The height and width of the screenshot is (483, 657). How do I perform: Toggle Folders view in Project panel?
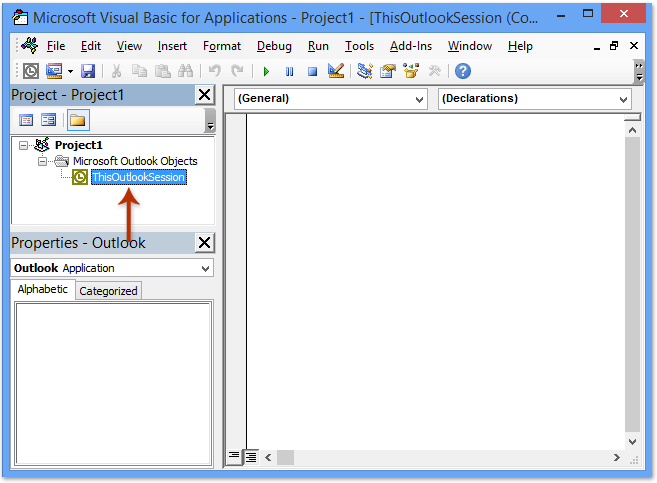78,120
